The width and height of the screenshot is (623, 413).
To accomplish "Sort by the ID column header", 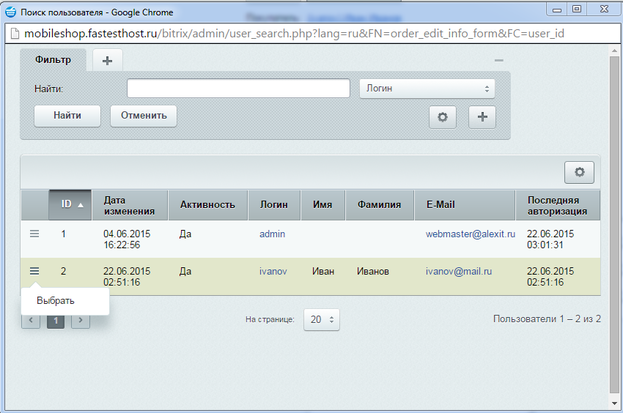I will tap(70, 205).
